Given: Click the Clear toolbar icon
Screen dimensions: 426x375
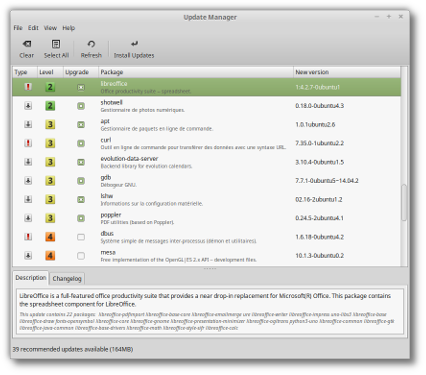Looking at the screenshot, I should point(27,44).
